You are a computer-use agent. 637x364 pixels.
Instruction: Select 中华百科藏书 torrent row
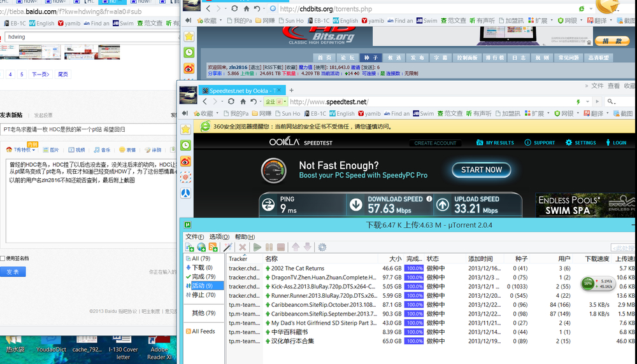point(431,332)
